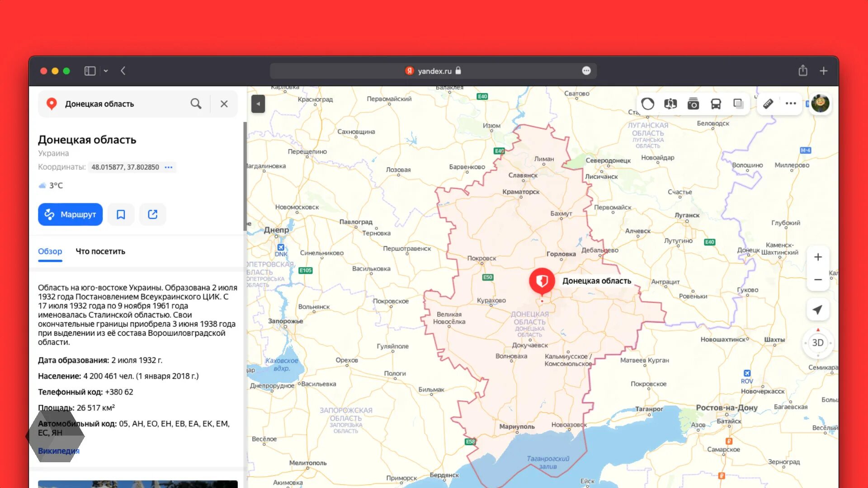Image resolution: width=868 pixels, height=488 pixels.
Task: Open the photo thumbnail in the info panel
Action: tap(138, 484)
